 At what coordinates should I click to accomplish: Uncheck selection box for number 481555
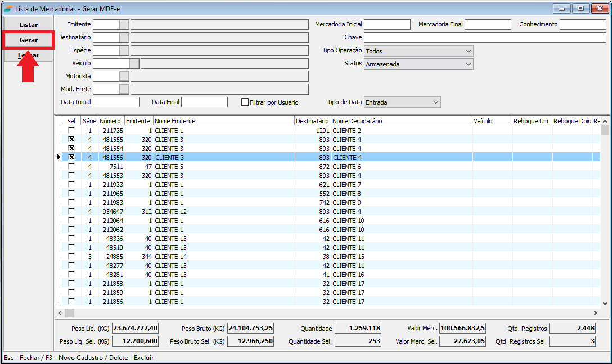71,140
